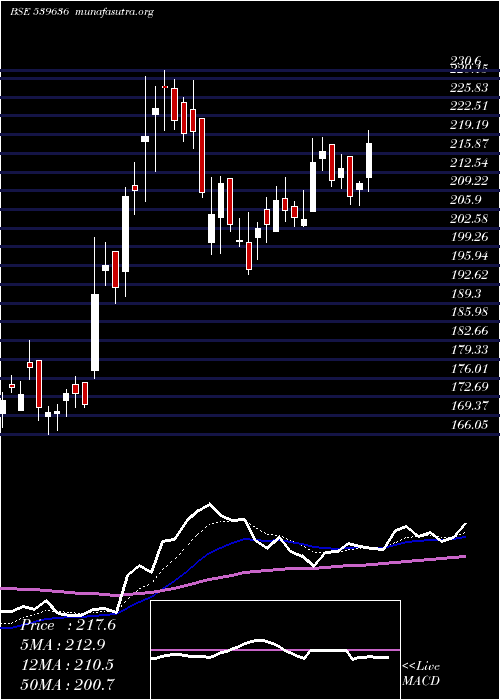Click inside the MACD inset chart box

[x=275, y=650]
